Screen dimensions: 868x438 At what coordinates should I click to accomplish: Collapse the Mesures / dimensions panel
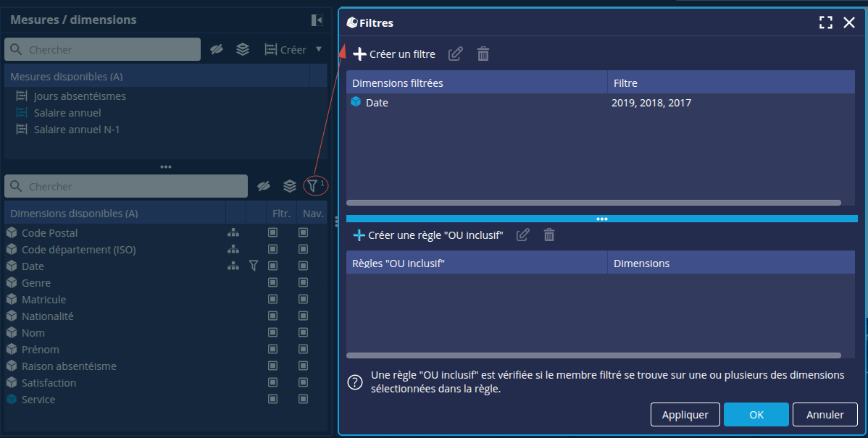click(x=317, y=20)
